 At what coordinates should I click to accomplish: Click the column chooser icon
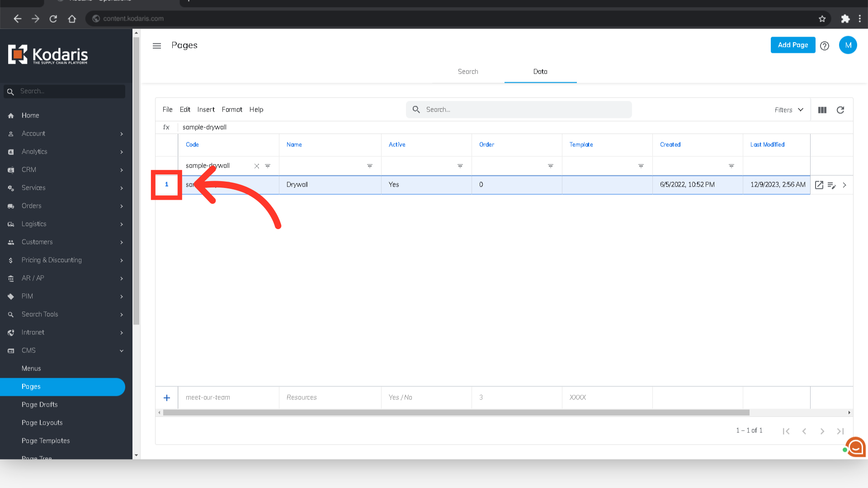point(822,110)
